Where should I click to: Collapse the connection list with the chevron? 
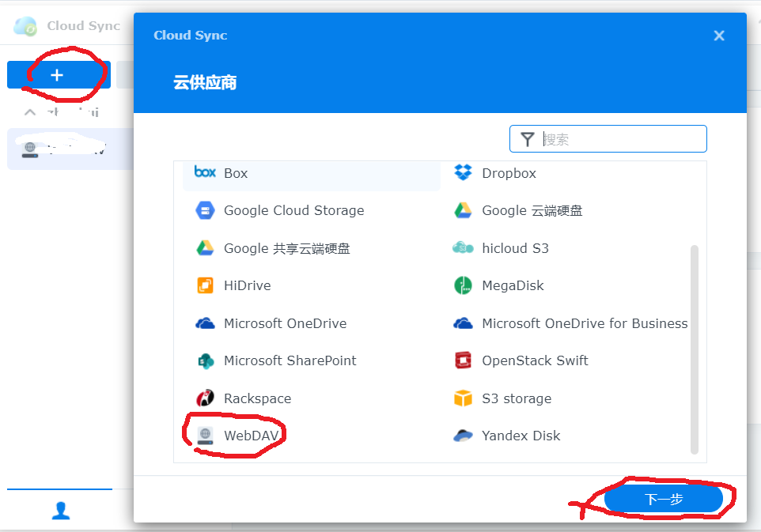pyautogui.click(x=30, y=111)
